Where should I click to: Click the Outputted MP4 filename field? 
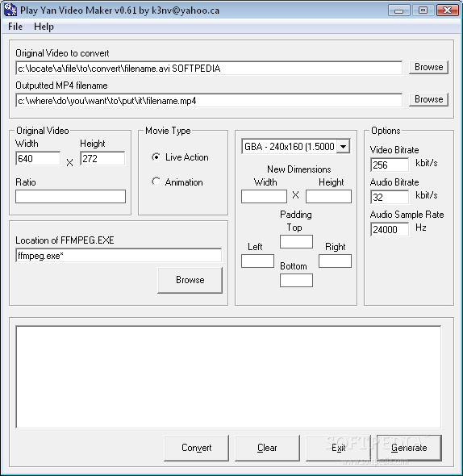point(209,101)
